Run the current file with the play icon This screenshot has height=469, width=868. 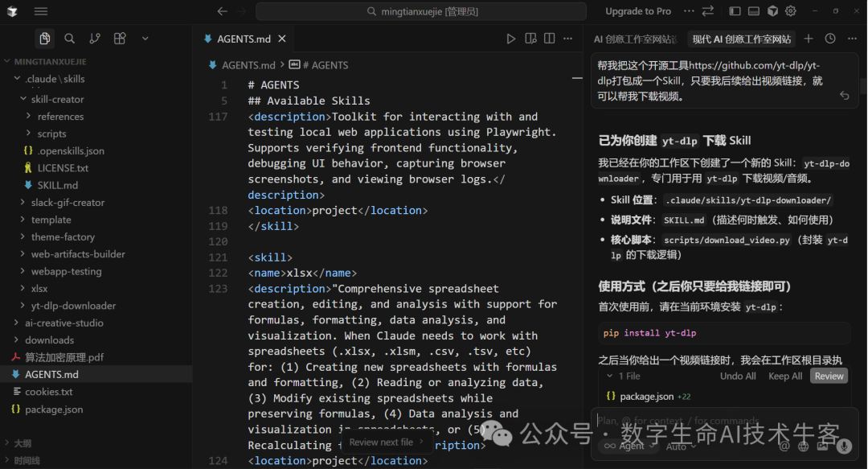coord(511,38)
